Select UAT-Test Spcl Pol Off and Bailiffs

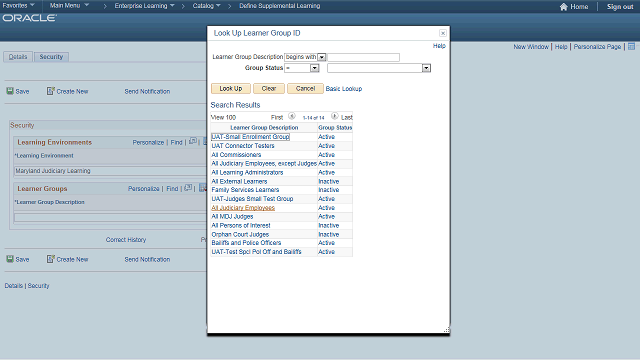(x=256, y=252)
